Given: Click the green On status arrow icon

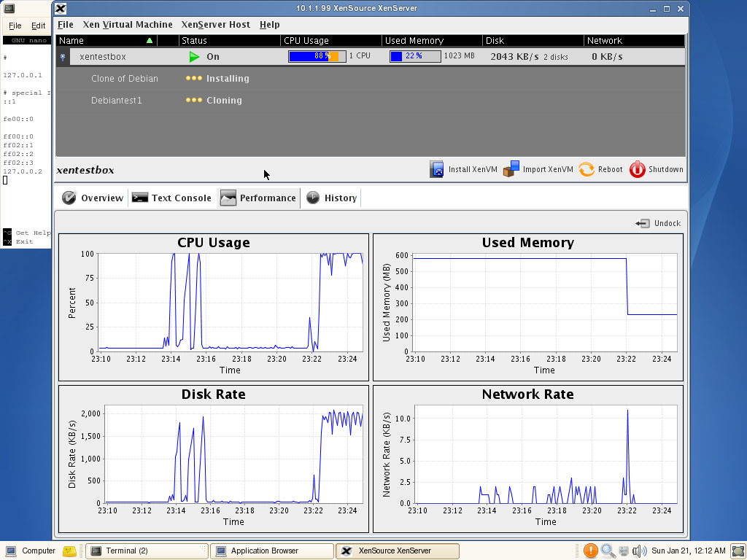Looking at the screenshot, I should tap(194, 57).
